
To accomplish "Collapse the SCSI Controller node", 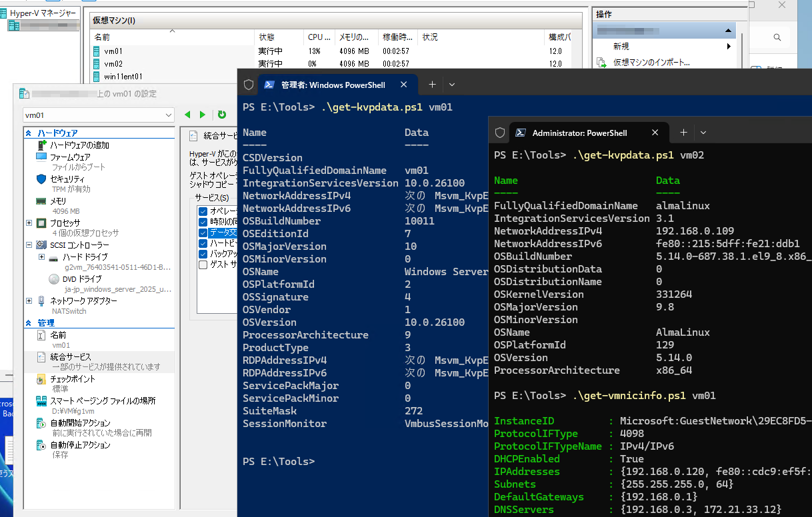I will pos(29,245).
